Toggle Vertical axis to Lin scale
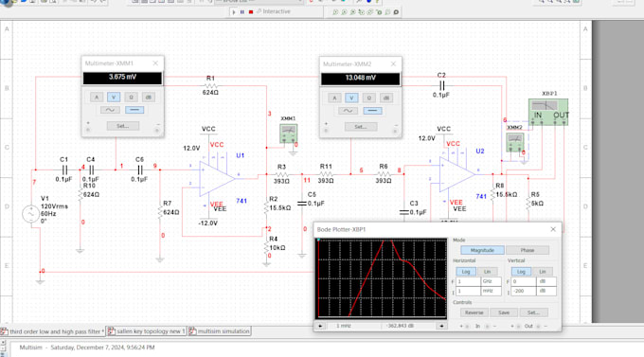The width and height of the screenshot is (644, 357). pyautogui.click(x=542, y=272)
